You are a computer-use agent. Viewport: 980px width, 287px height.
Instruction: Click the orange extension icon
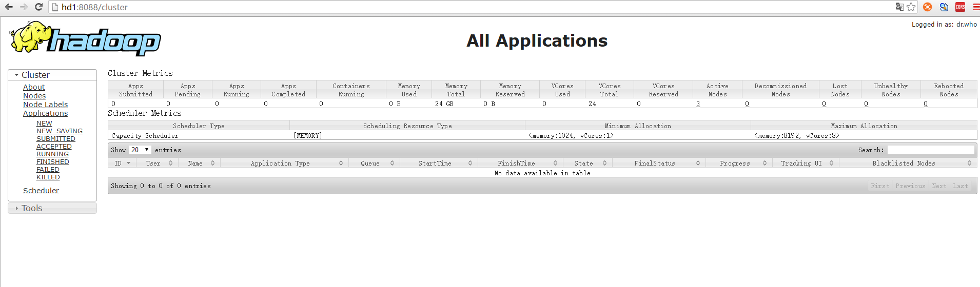coord(927,7)
